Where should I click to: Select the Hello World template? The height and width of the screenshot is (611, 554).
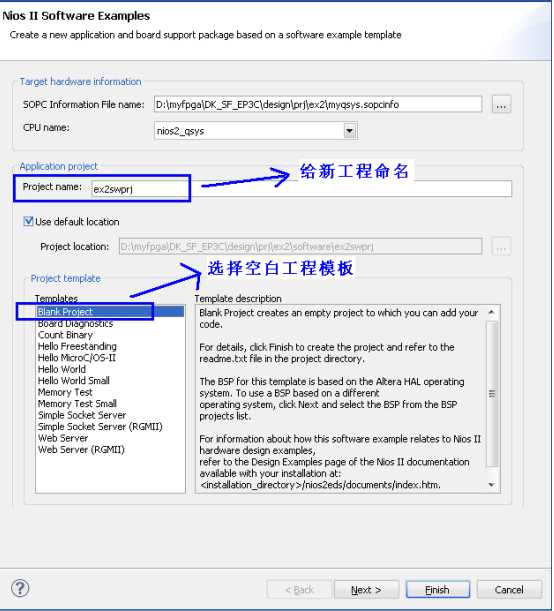tap(62, 369)
